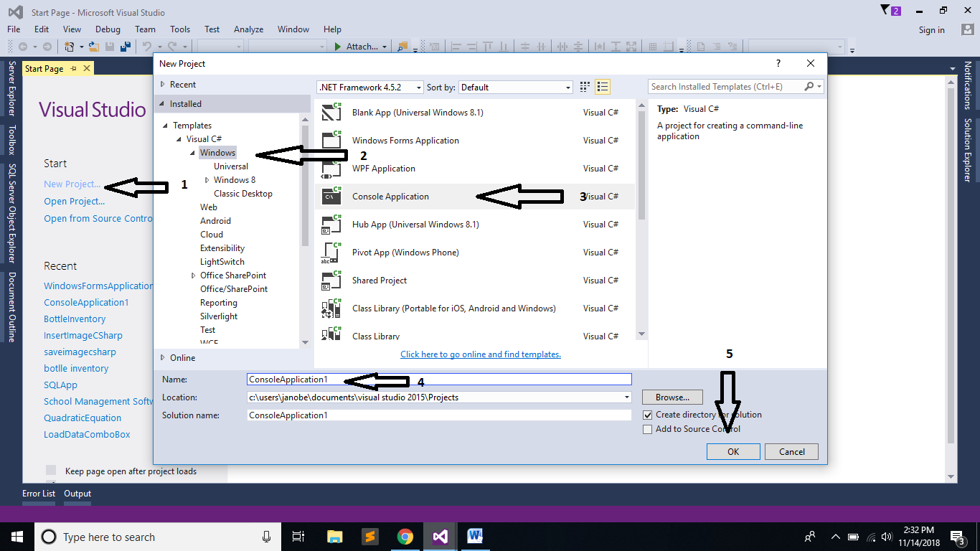Click the Open File toolbar icon
Image resolution: width=980 pixels, height=551 pixels.
click(x=93, y=47)
